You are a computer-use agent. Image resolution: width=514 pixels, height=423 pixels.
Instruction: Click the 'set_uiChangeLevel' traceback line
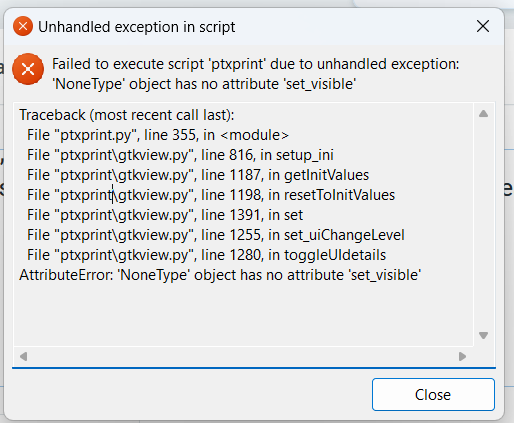tap(216, 235)
